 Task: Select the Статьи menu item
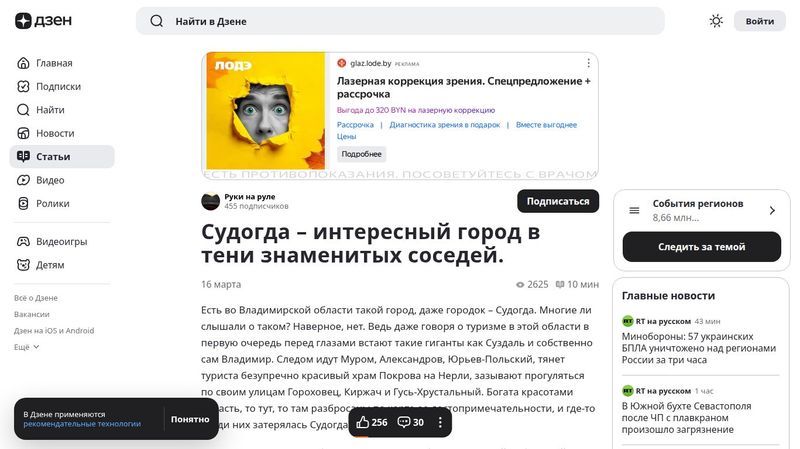53,157
